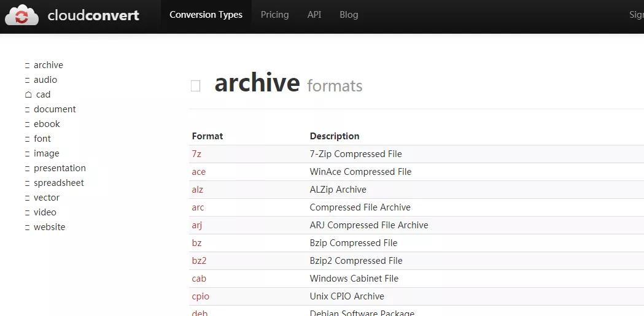Open the Conversion Types menu

206,15
